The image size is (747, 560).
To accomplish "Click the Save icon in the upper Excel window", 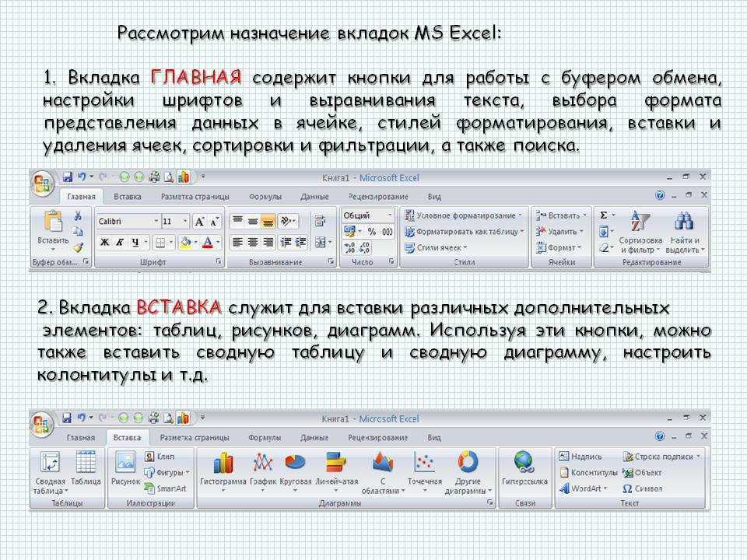I will pos(67,177).
